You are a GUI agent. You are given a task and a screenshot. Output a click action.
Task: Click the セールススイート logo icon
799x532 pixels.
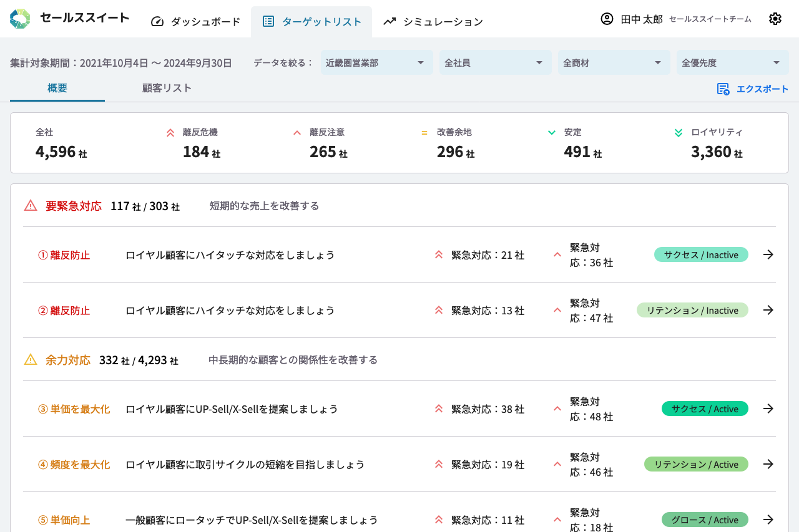pos(20,19)
